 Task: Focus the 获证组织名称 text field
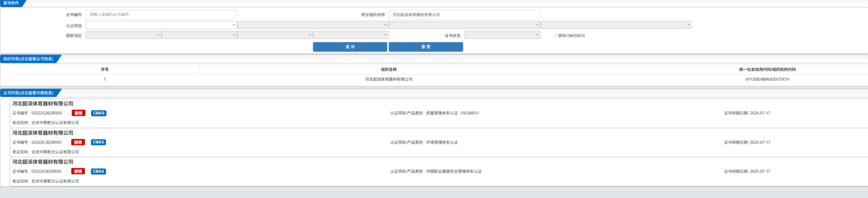tap(464, 15)
